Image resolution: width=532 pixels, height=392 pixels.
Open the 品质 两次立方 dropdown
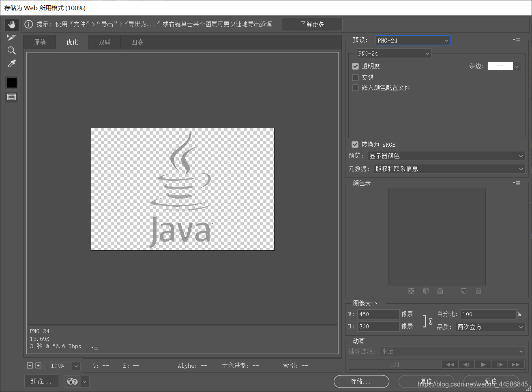490,327
